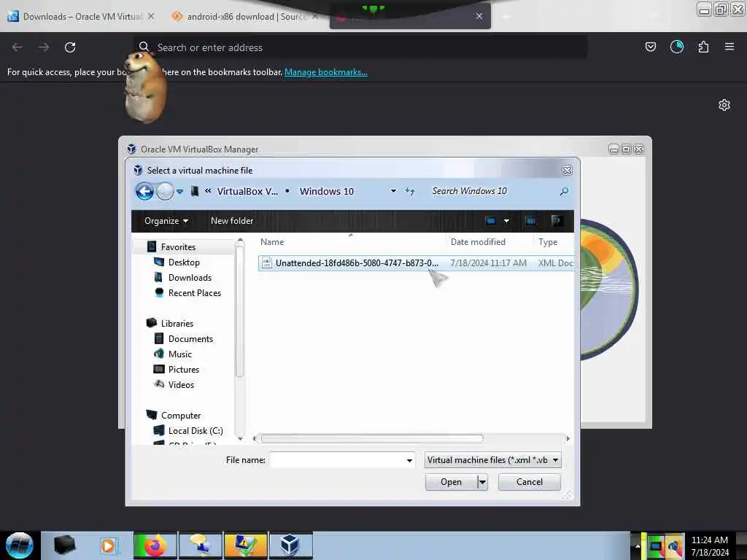Toggle the preview pane icon
Image resolution: width=747 pixels, height=560 pixels.
tap(530, 221)
